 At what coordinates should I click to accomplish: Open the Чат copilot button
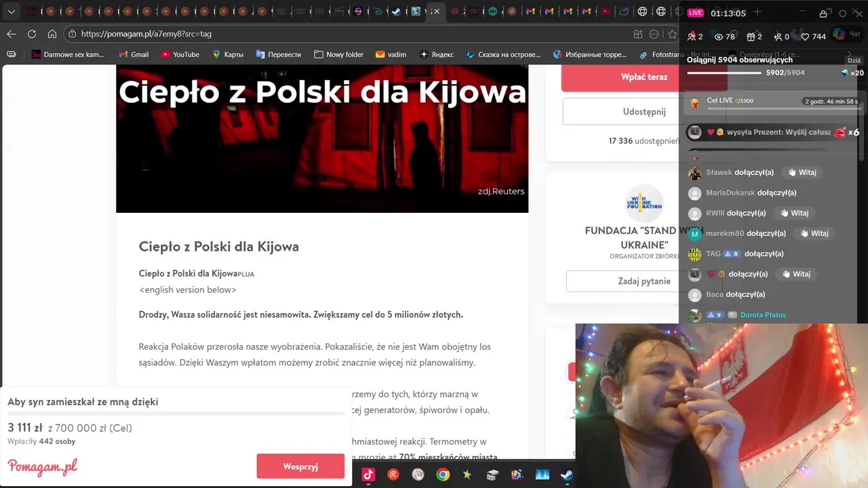[x=848, y=35]
